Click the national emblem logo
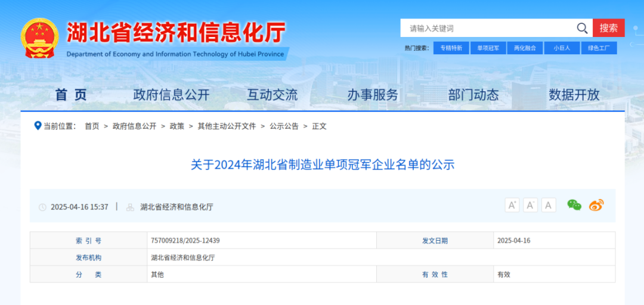The image size is (644, 305). coord(39,38)
